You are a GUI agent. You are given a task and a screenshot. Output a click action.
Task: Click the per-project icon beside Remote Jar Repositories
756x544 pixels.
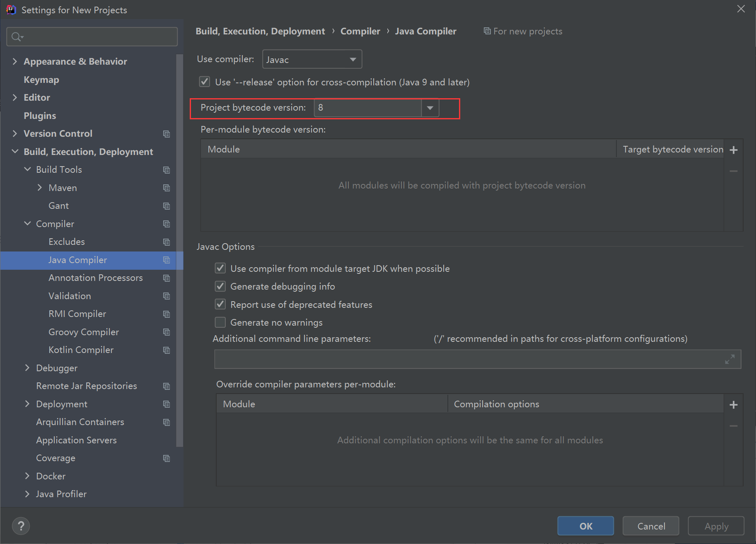(x=167, y=386)
